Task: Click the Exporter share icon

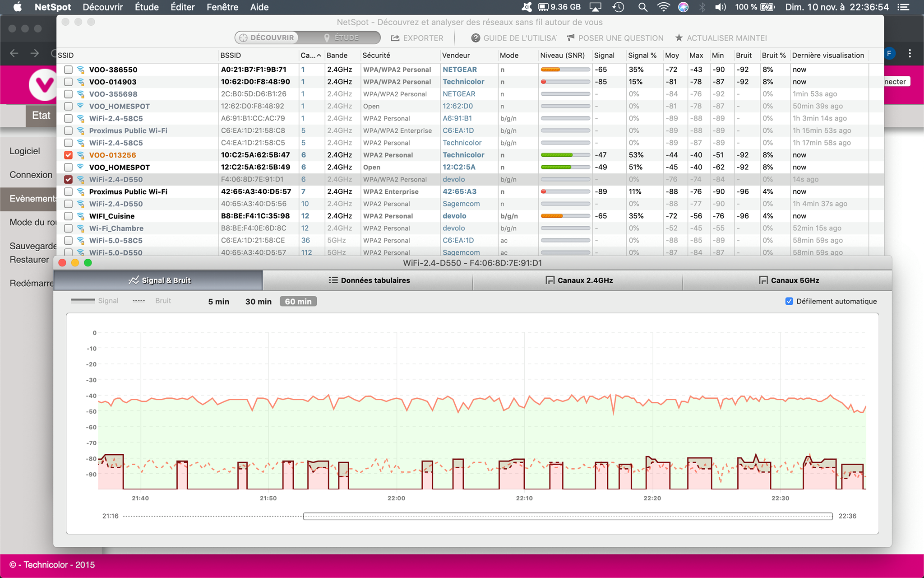Action: (x=395, y=38)
